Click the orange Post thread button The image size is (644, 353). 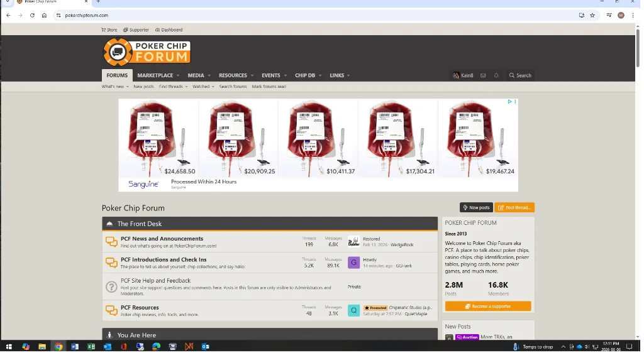[514, 208]
